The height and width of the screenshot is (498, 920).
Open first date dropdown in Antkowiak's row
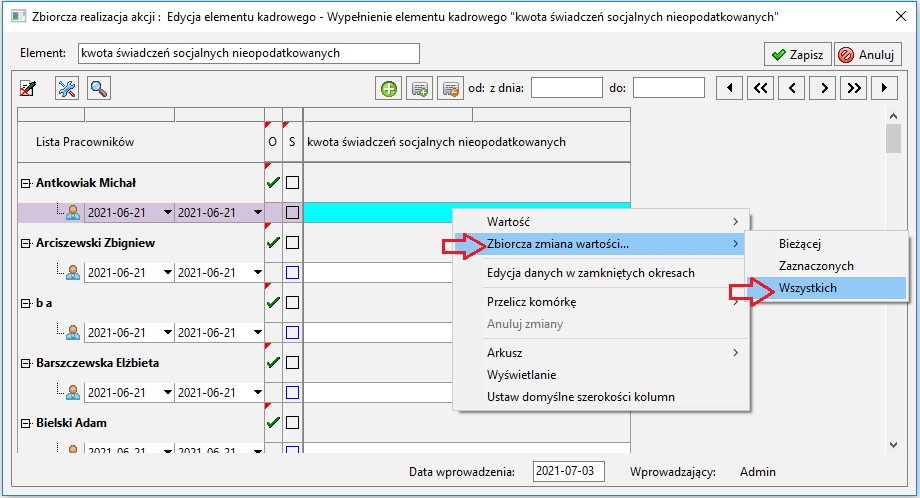click(x=168, y=212)
